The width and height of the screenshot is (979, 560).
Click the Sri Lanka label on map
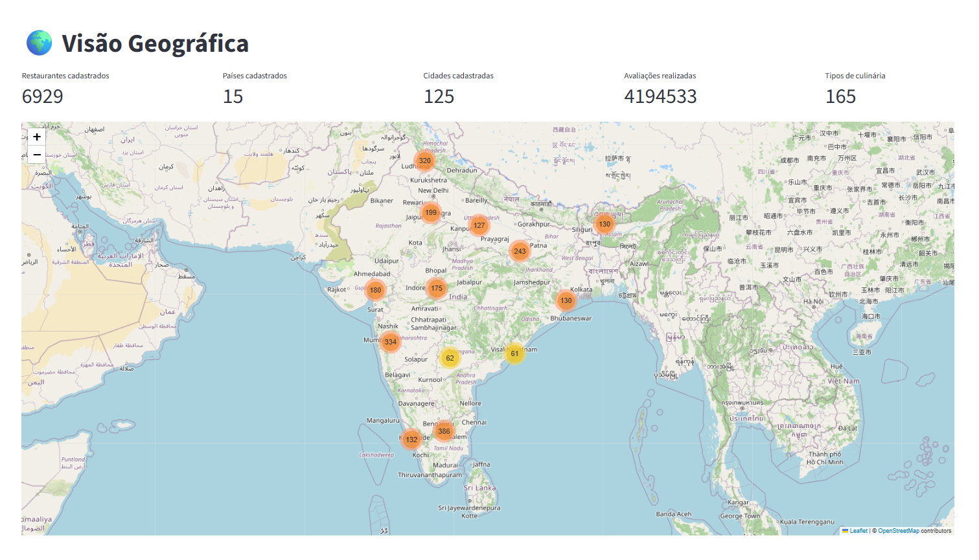coord(480,488)
